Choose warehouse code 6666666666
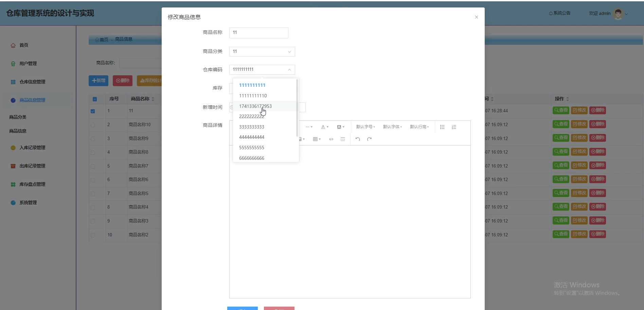This screenshot has width=644, height=310. tap(265, 158)
